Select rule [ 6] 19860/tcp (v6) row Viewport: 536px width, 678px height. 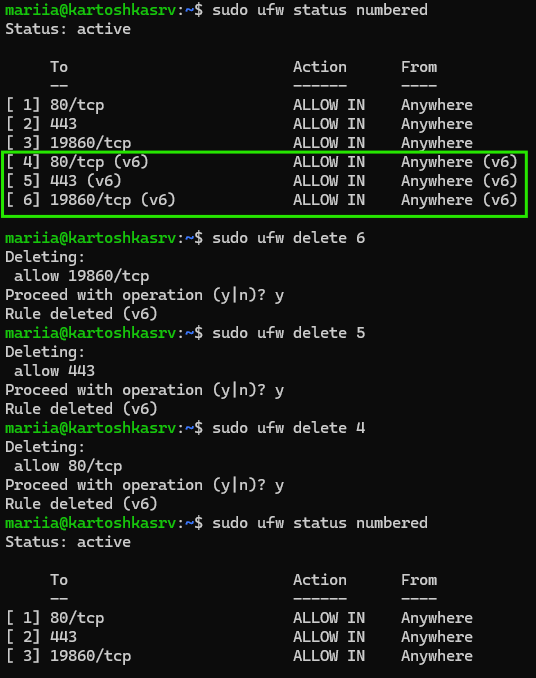(x=262, y=200)
